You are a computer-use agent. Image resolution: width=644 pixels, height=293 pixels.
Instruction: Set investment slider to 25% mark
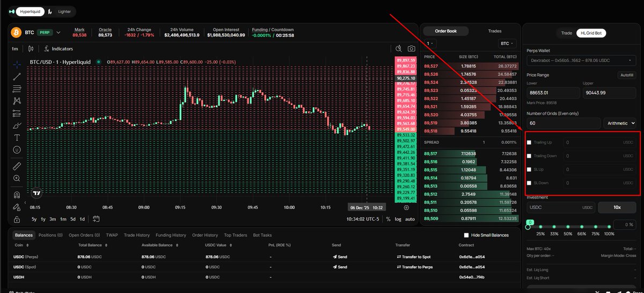[540, 228]
